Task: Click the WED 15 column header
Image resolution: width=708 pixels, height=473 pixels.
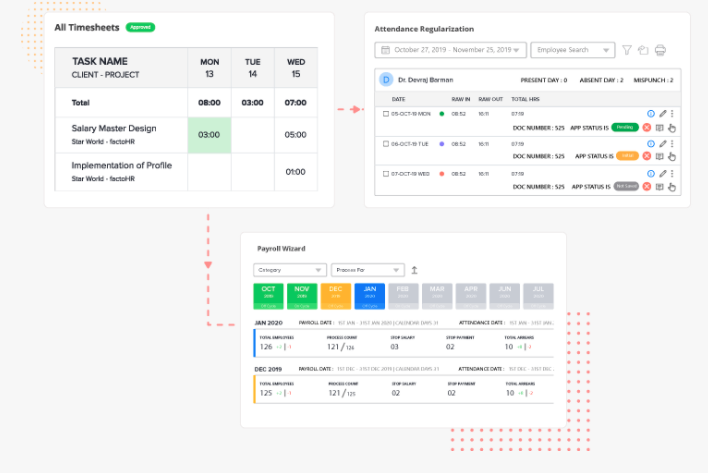Action: (x=296, y=68)
